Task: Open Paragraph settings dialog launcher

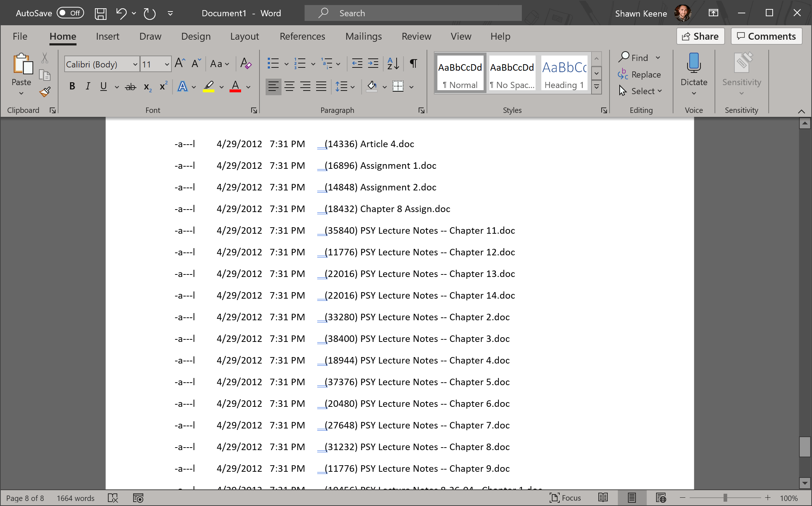Action: (x=421, y=111)
